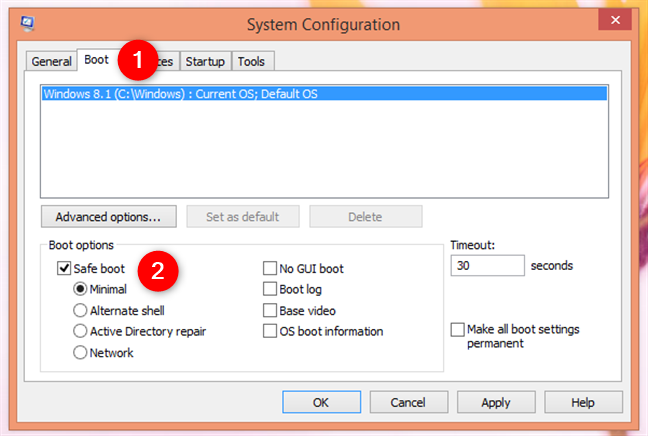Open the Startup tab
648x436 pixels.
tap(205, 62)
